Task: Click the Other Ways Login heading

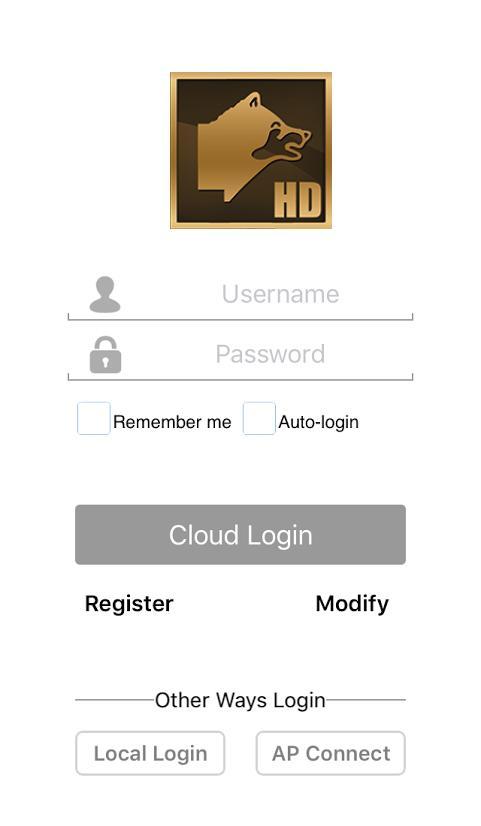Action: pos(240,700)
